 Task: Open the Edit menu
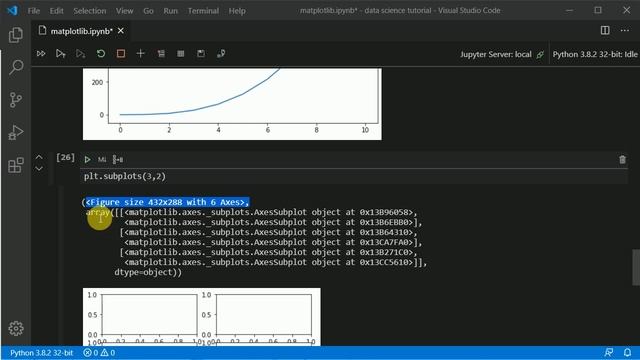pyautogui.click(x=56, y=11)
